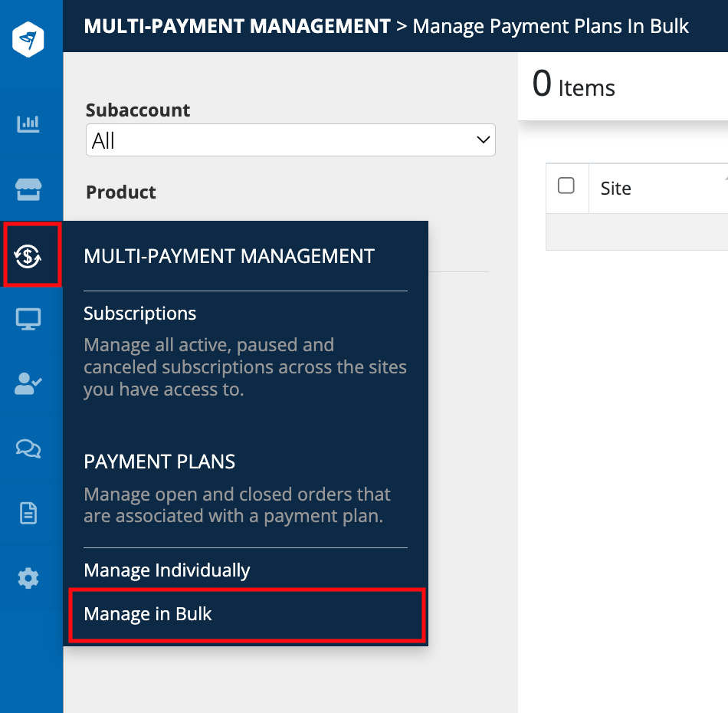Click the Manage Payment Plans In Bulk breadcrumb
This screenshot has width=728, height=713.
[550, 26]
